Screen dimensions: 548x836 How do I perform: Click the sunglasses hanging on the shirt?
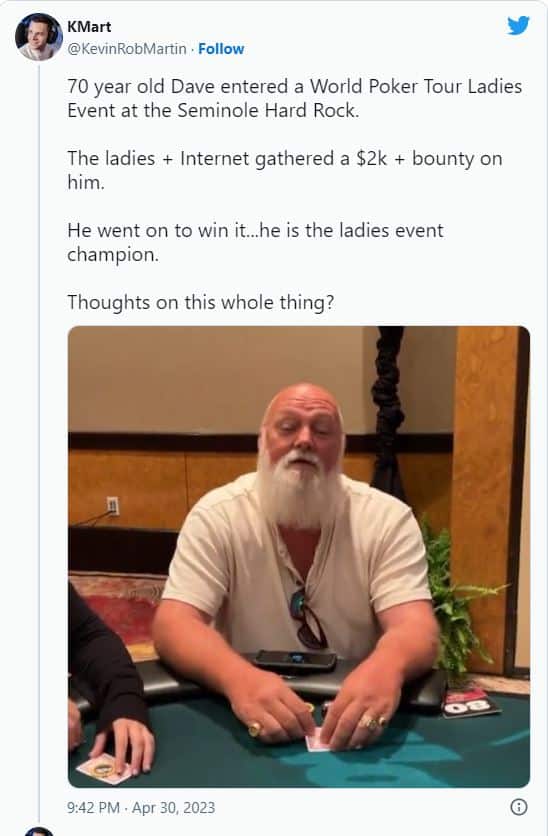[308, 618]
